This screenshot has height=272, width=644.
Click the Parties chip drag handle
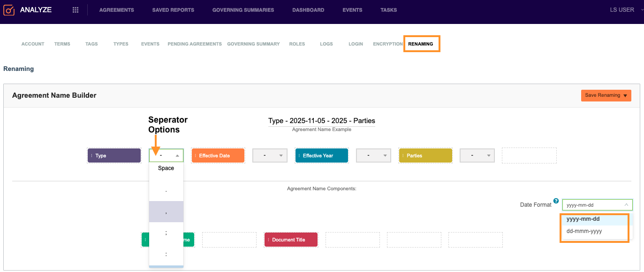pos(403,156)
